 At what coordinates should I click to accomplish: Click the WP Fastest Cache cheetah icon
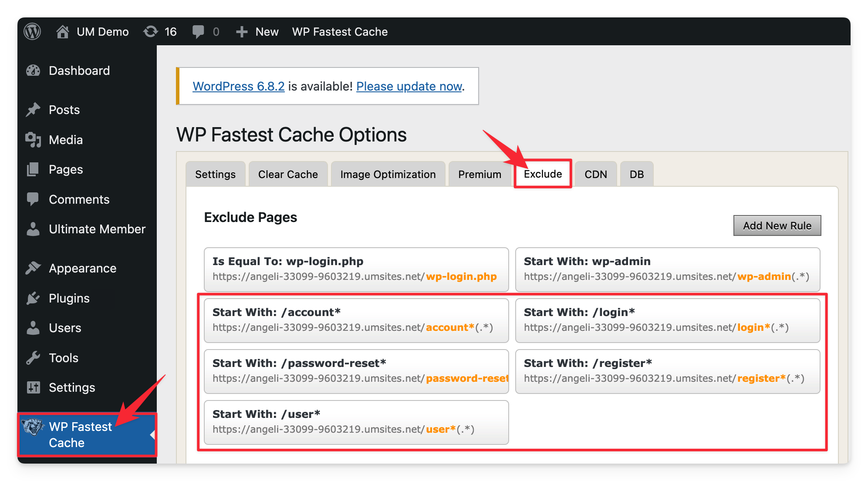tap(33, 427)
